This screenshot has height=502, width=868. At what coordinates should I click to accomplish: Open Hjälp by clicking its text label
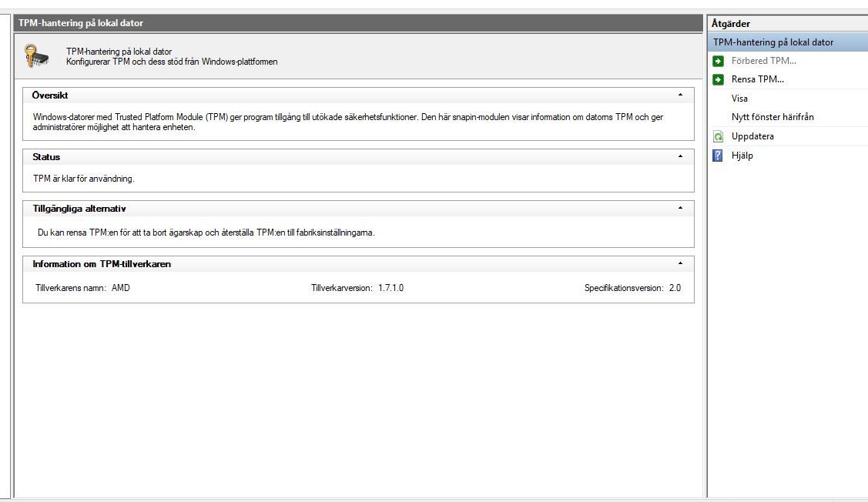tap(742, 156)
